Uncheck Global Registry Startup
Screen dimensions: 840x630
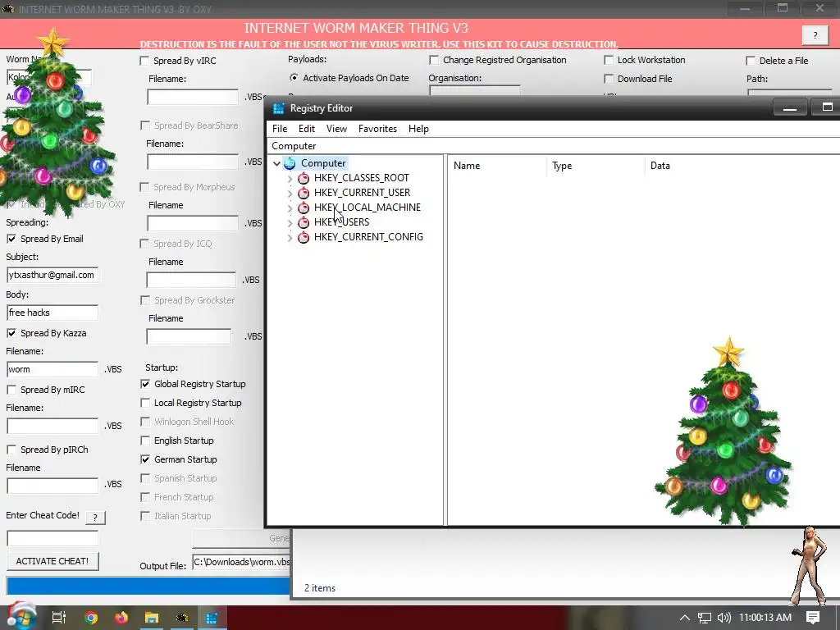coord(145,384)
